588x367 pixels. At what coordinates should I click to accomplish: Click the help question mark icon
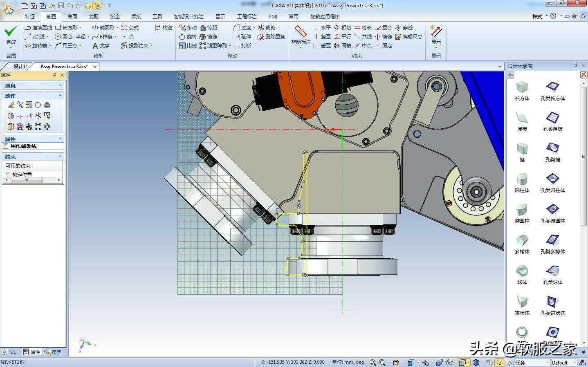tap(553, 16)
